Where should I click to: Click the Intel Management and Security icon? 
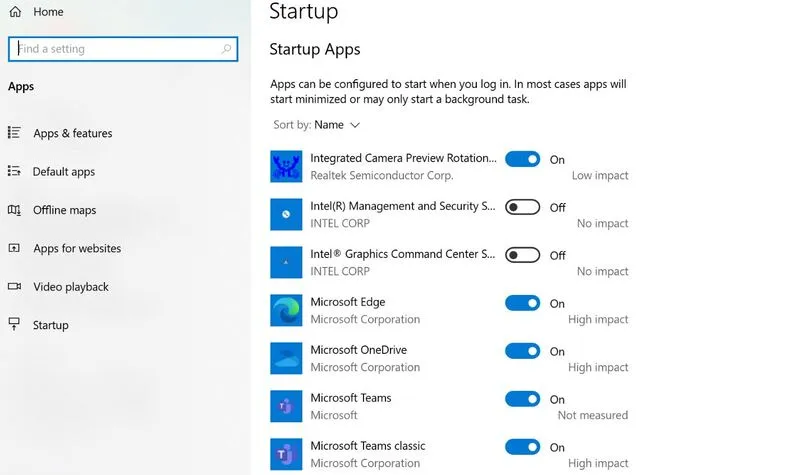click(x=286, y=214)
